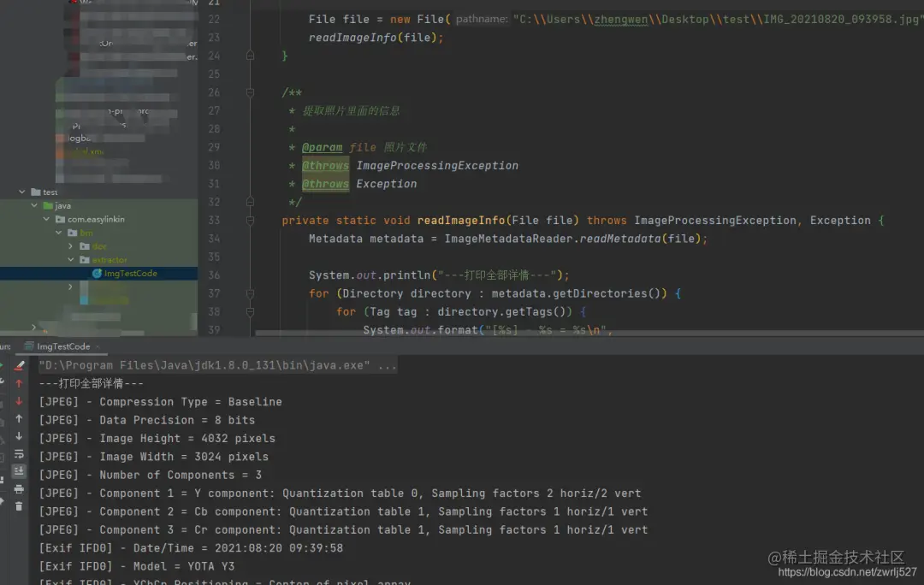Click console line 'Date/Time = 2021:08:20 09:39:58'

[191, 548]
